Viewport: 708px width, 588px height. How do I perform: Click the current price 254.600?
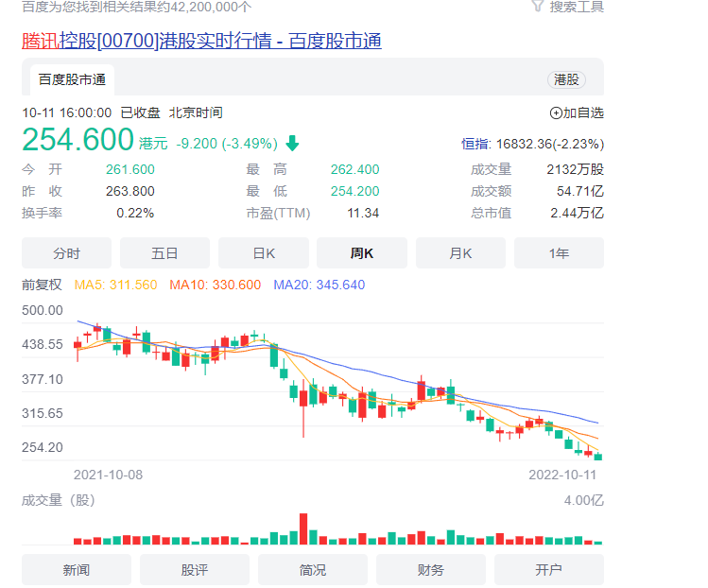point(78,139)
